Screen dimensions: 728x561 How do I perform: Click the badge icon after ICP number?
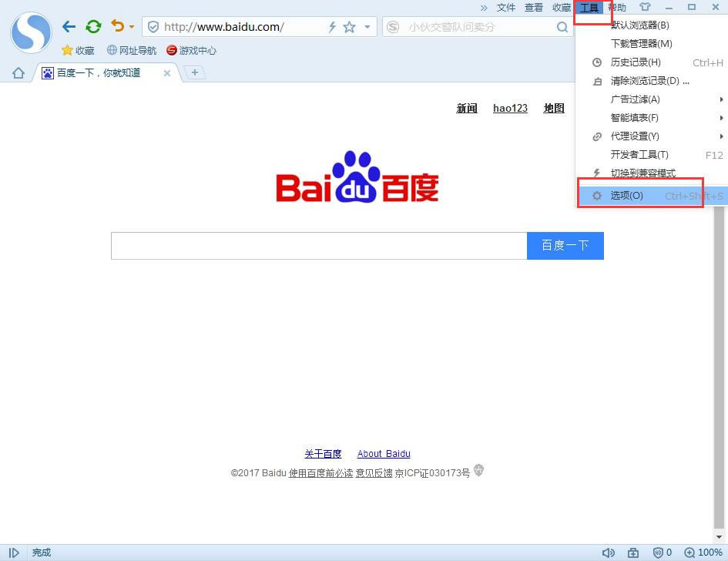[478, 470]
